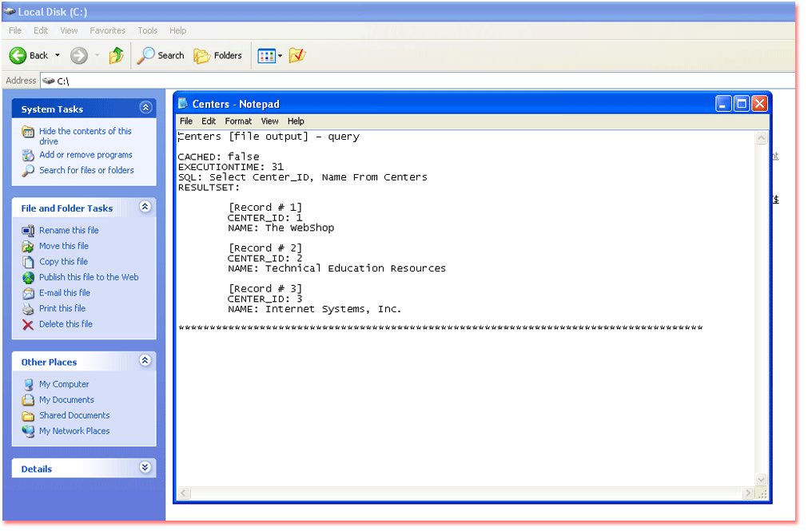The width and height of the screenshot is (812, 531).
Task: Click the Address bar showing C:\
Action: point(417,81)
